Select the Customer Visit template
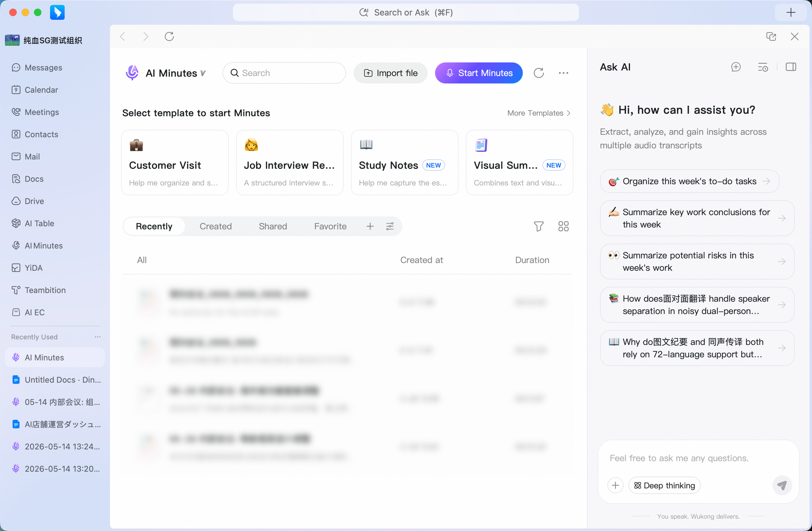Screen dimensions: 812x531 click(175, 162)
